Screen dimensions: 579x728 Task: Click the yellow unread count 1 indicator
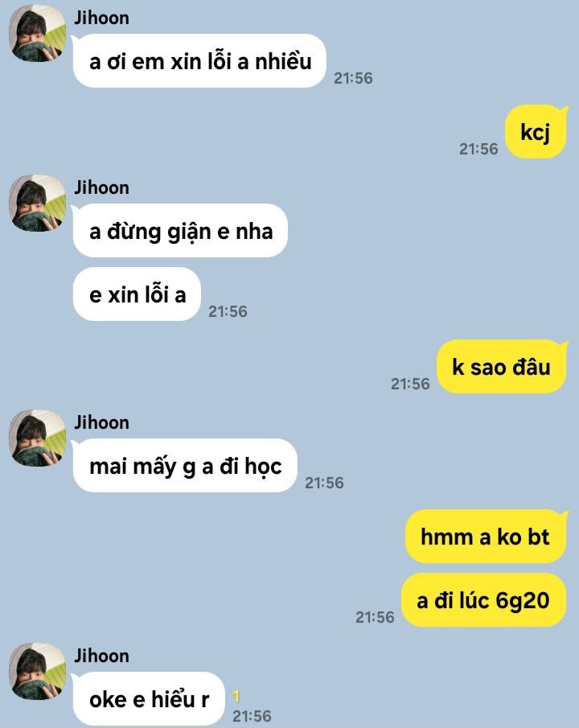click(x=236, y=696)
